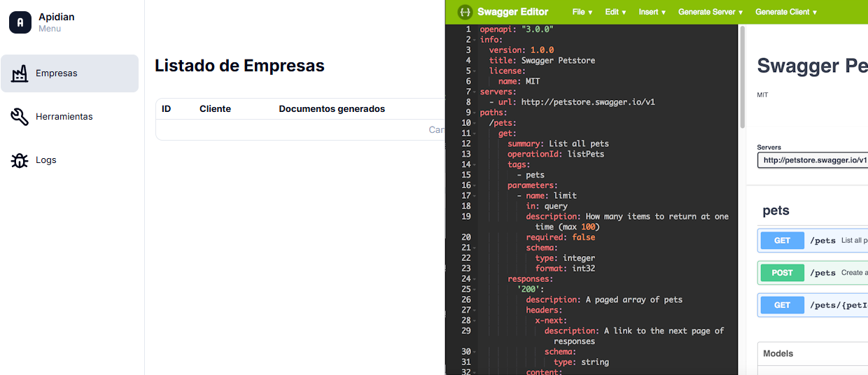Open the Insert menu
Viewport: 868px width, 375px height.
[x=652, y=12]
